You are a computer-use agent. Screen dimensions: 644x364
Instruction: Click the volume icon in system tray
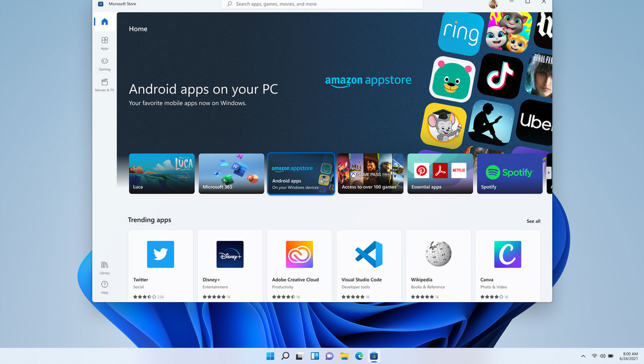pos(602,356)
